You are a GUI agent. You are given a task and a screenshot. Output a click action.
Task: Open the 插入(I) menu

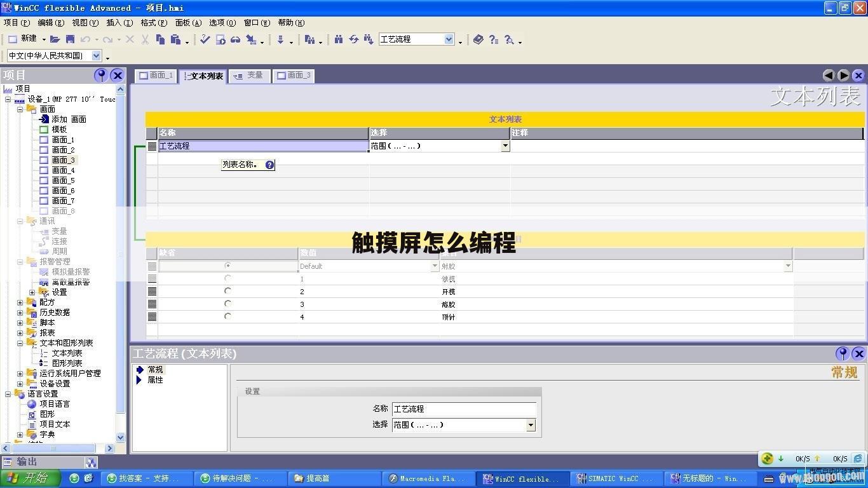point(119,23)
